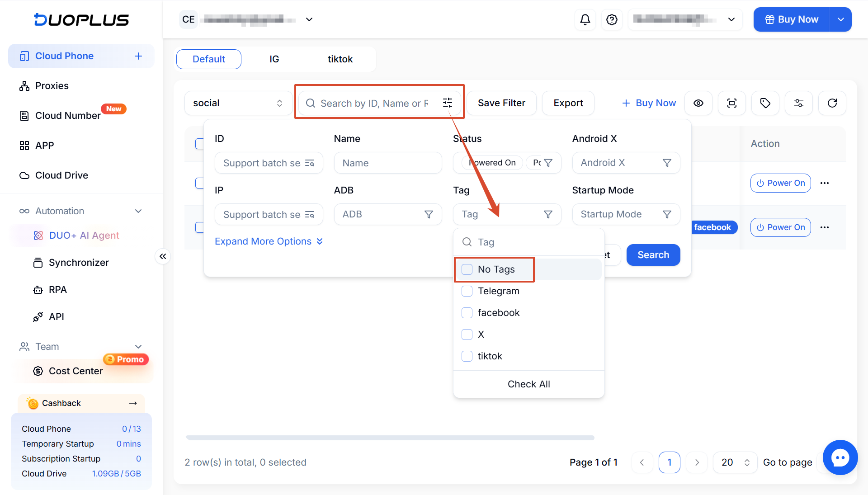
Task: Click the + Buy Now link in toolbar
Action: click(x=649, y=103)
